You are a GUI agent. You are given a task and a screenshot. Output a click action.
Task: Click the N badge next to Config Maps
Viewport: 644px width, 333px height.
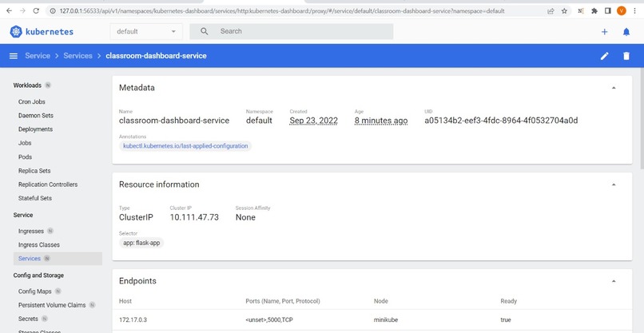58,291
